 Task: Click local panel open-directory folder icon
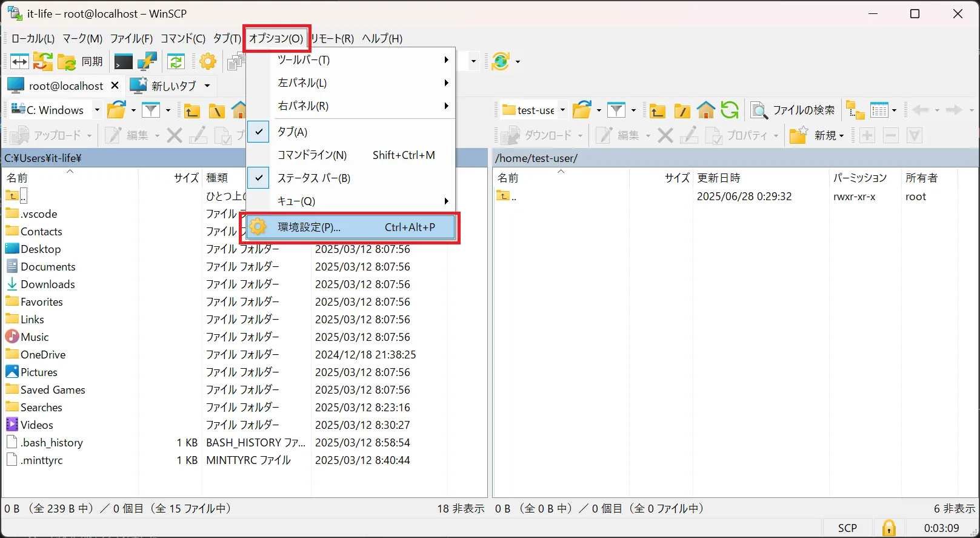(116, 110)
